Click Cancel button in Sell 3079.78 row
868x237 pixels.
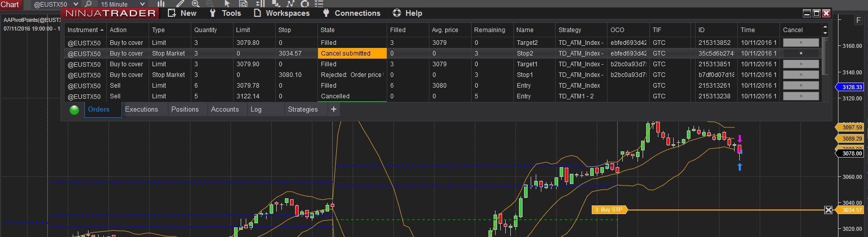pos(801,85)
